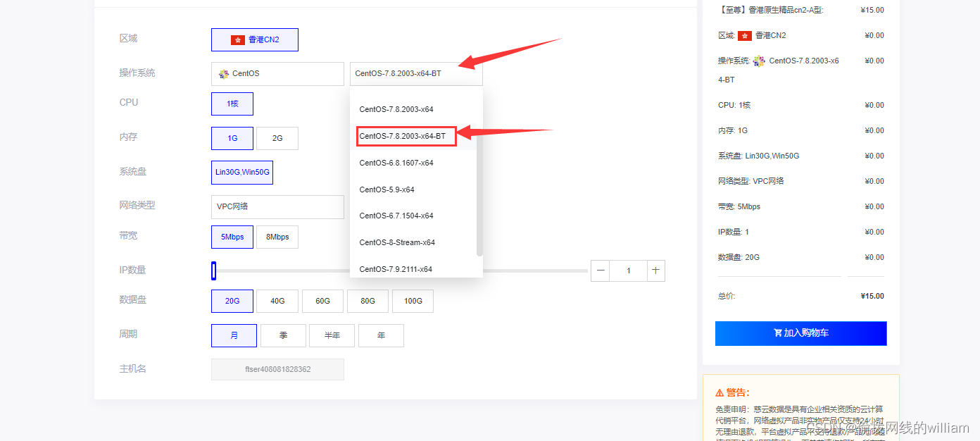The image size is (980, 441).
Task: Choose CentOS-7.9.2111-x64 from the list
Action: tap(413, 268)
